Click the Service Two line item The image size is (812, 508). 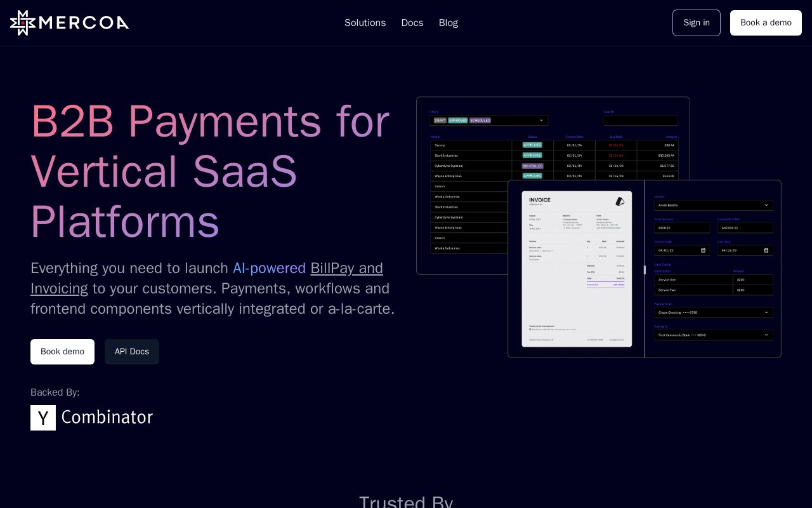coord(714,290)
